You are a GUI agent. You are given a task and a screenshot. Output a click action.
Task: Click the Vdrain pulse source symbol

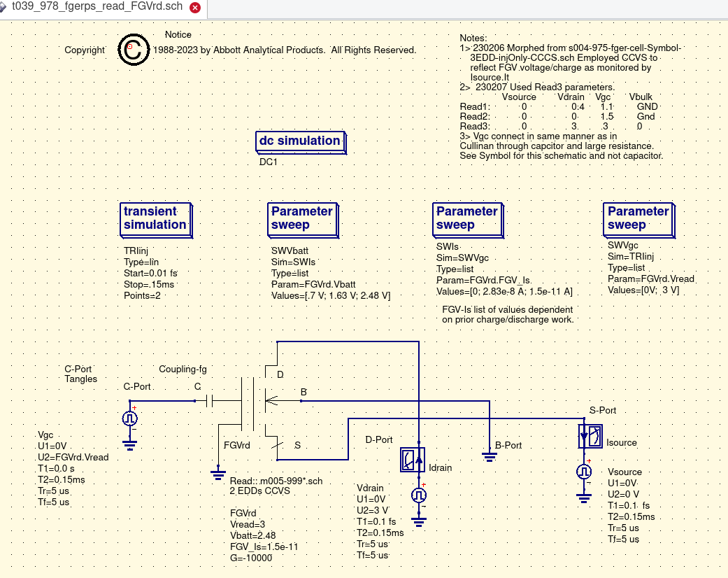click(419, 495)
